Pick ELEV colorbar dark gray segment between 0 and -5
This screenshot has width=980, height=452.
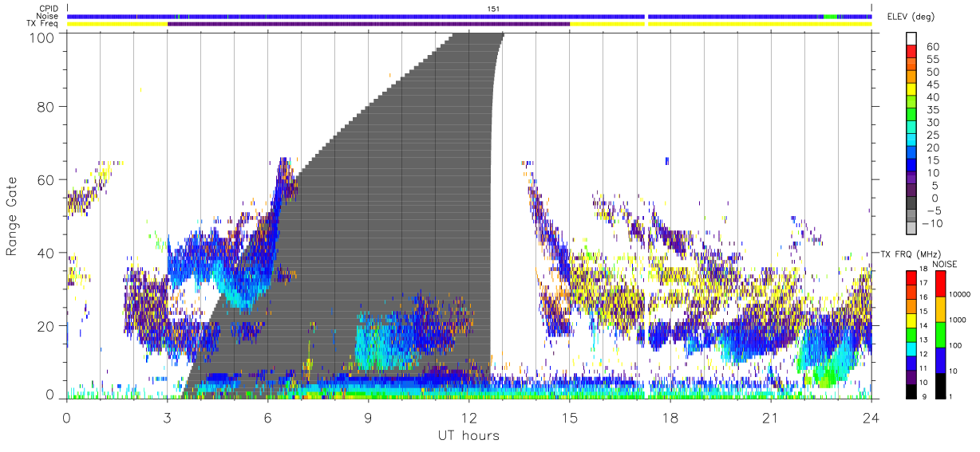(x=911, y=204)
